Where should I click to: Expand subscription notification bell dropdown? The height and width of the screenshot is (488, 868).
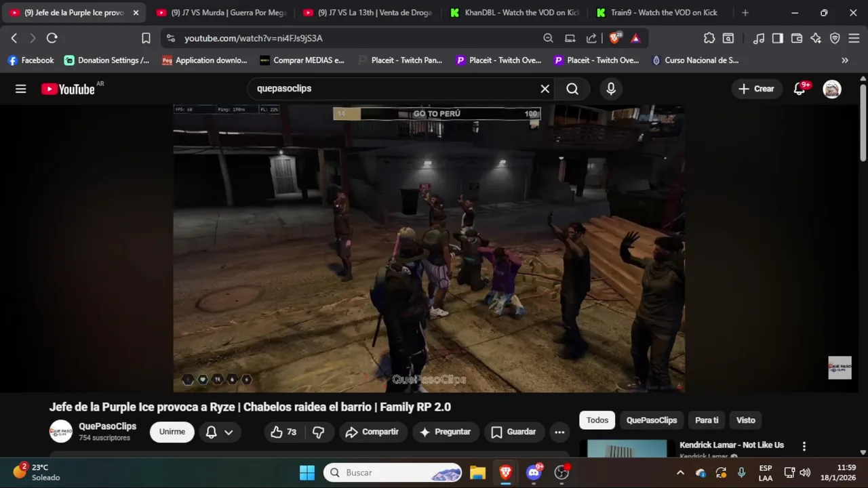click(220, 432)
